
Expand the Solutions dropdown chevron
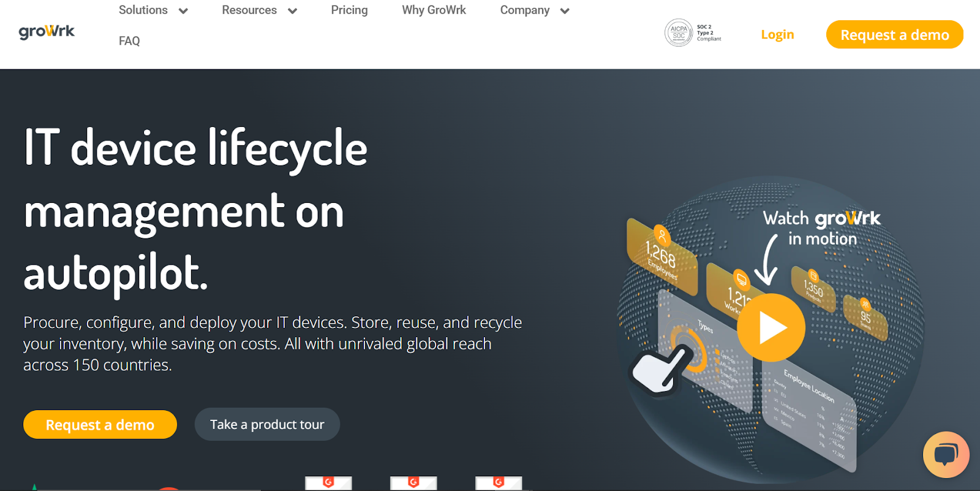click(183, 11)
